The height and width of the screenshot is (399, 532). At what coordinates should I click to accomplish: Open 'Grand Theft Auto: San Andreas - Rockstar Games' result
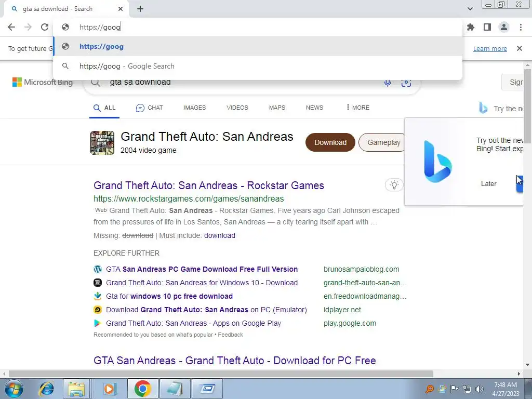point(209,185)
